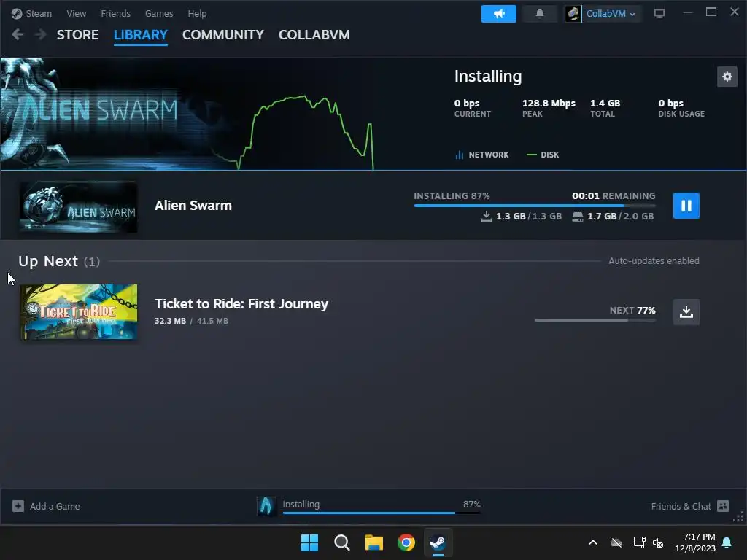747x560 pixels.
Task: Toggle the NETWORK graph legend
Action: click(482, 155)
